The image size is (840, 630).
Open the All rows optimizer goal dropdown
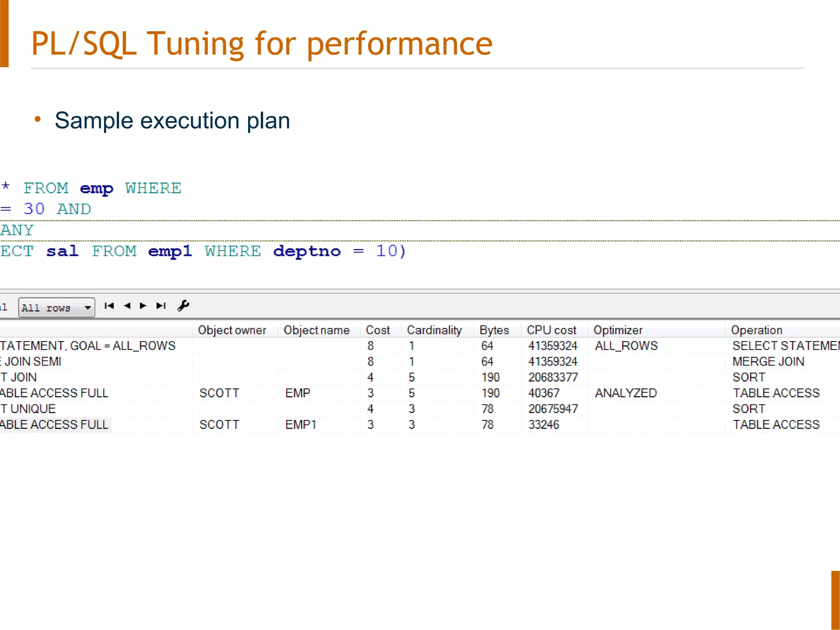(57, 308)
